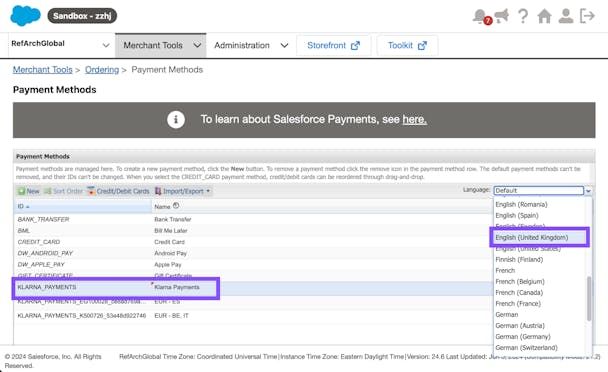Click the Credit/Debit Cards toolbar button
The height and width of the screenshot is (372, 608).
click(x=118, y=191)
